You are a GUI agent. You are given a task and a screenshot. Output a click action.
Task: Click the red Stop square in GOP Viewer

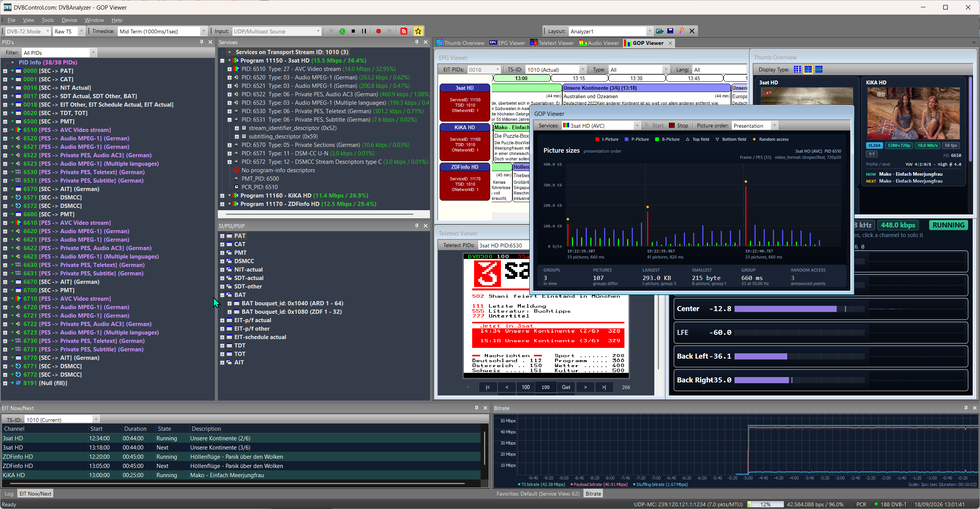coord(672,125)
